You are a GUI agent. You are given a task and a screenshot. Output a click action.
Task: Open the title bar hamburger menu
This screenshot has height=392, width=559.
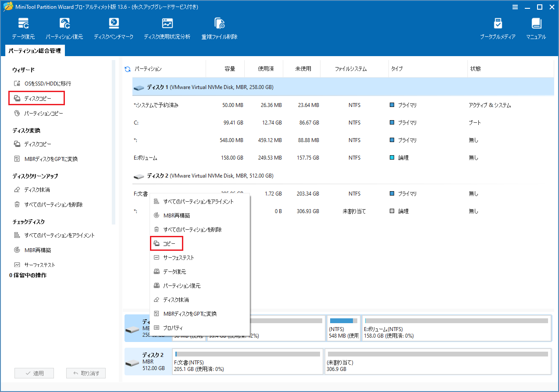click(514, 7)
